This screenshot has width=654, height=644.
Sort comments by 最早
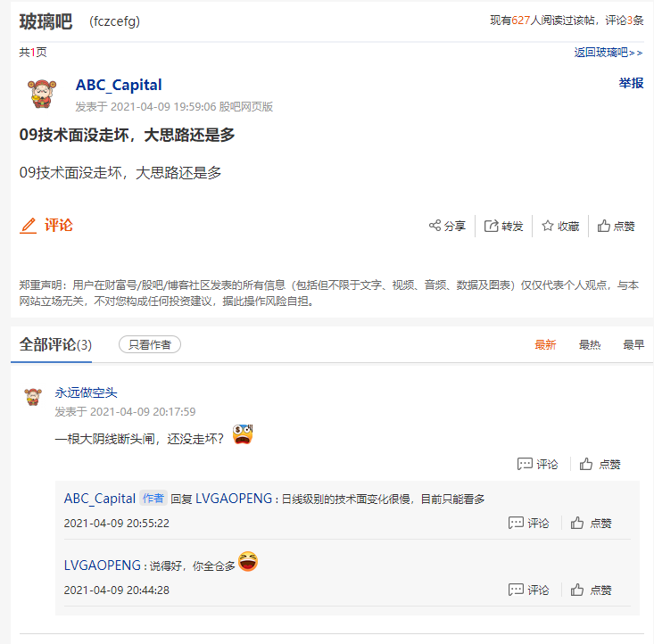click(x=633, y=344)
